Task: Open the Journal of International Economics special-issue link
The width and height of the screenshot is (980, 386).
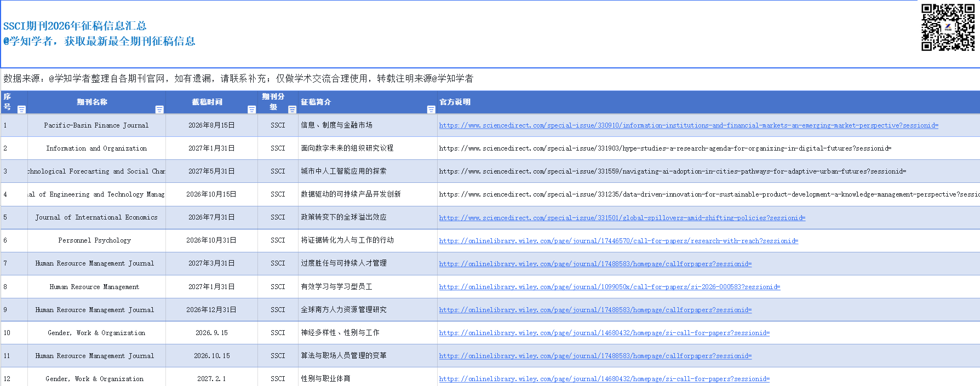Action: pos(622,218)
